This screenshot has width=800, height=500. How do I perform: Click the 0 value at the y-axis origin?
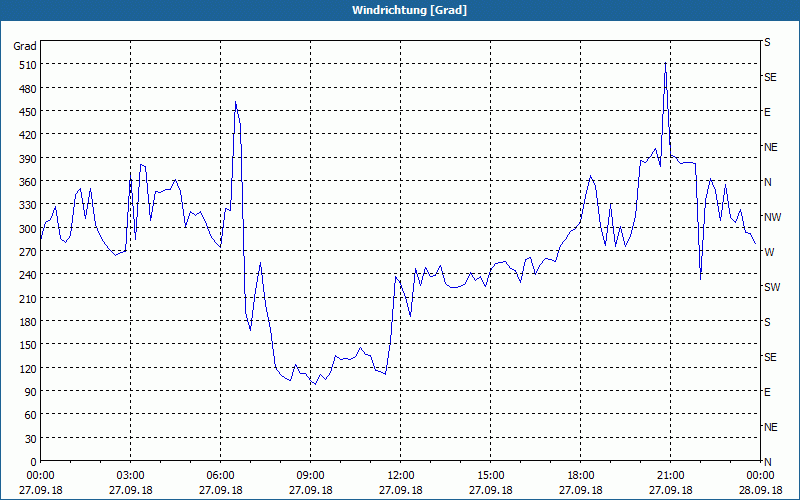pyautogui.click(x=34, y=462)
